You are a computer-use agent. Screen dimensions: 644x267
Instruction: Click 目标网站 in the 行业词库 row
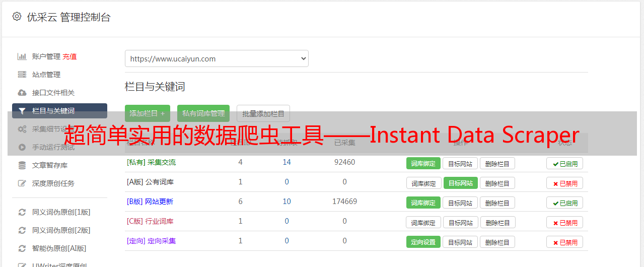click(x=461, y=222)
